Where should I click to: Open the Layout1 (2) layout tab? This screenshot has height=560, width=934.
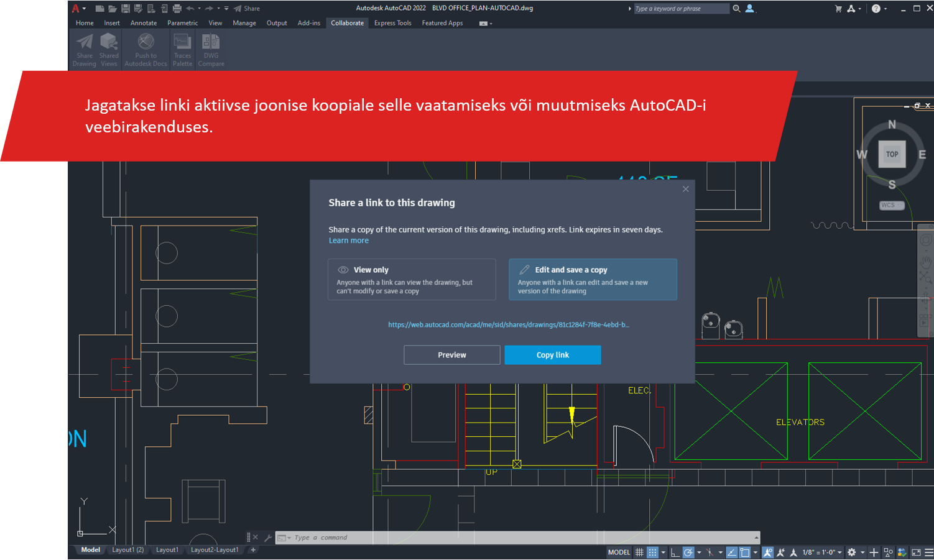point(127,550)
